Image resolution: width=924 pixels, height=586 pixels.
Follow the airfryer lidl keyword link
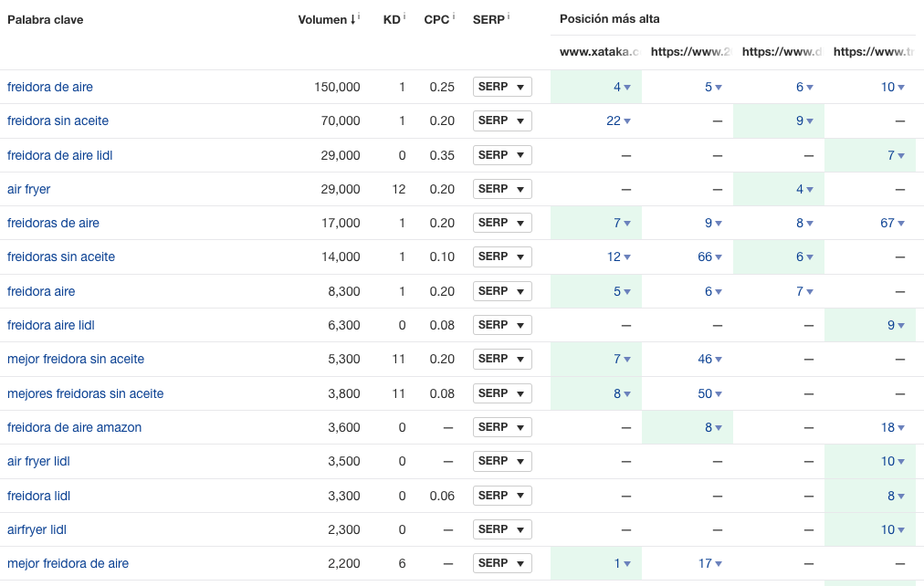pyautogui.click(x=37, y=529)
